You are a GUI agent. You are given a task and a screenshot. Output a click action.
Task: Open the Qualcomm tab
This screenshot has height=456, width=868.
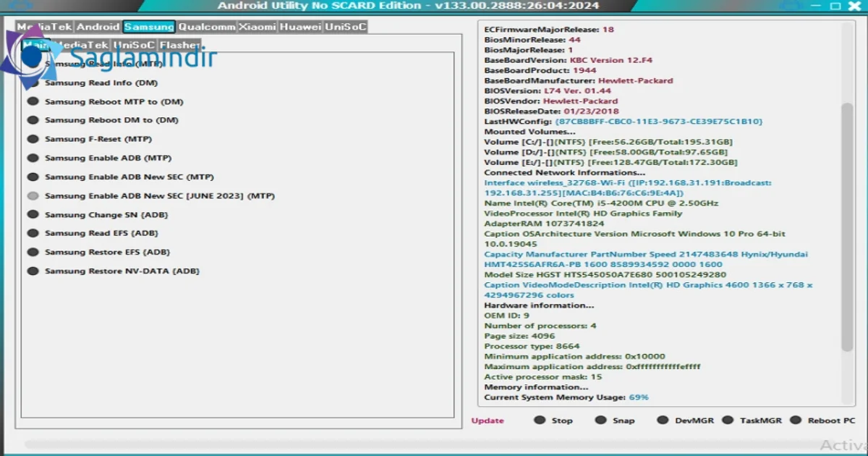click(x=207, y=27)
